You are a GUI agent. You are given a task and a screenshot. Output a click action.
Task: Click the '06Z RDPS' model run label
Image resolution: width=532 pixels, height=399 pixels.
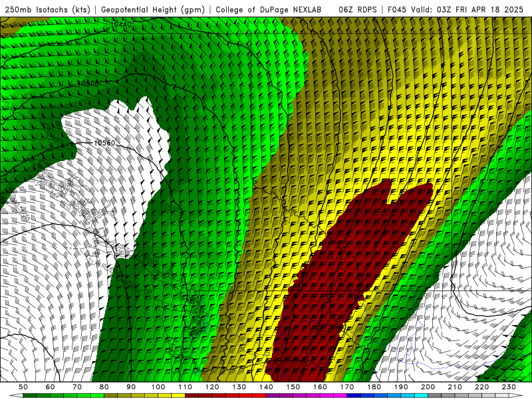pyautogui.click(x=358, y=9)
